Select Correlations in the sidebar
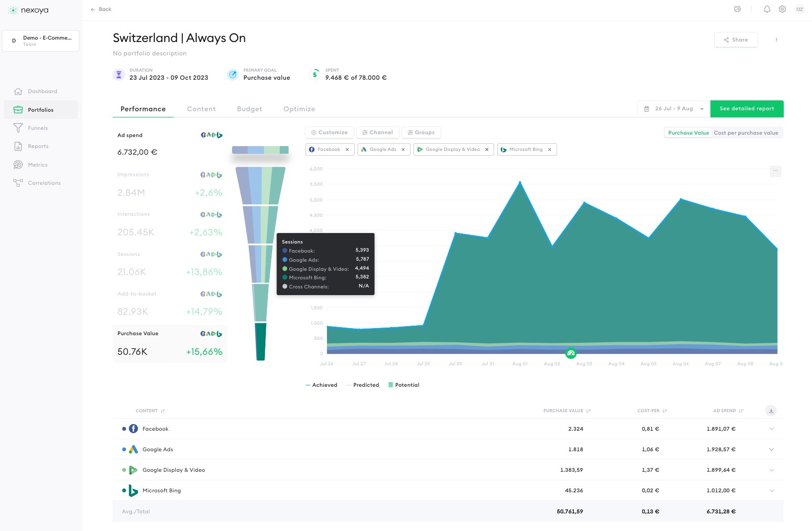This screenshot has width=812, height=531. (44, 183)
